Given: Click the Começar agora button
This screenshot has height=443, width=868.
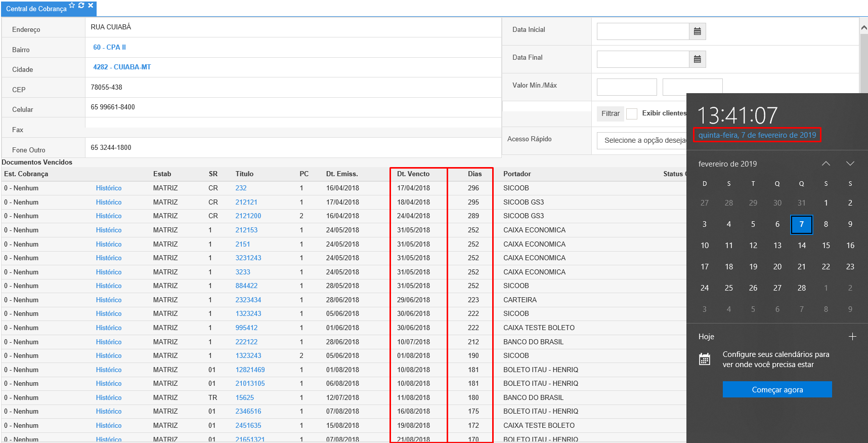Looking at the screenshot, I should coord(777,389).
